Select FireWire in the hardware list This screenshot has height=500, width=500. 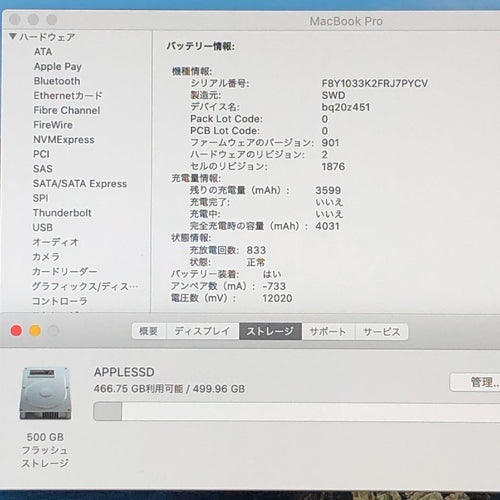click(x=53, y=125)
